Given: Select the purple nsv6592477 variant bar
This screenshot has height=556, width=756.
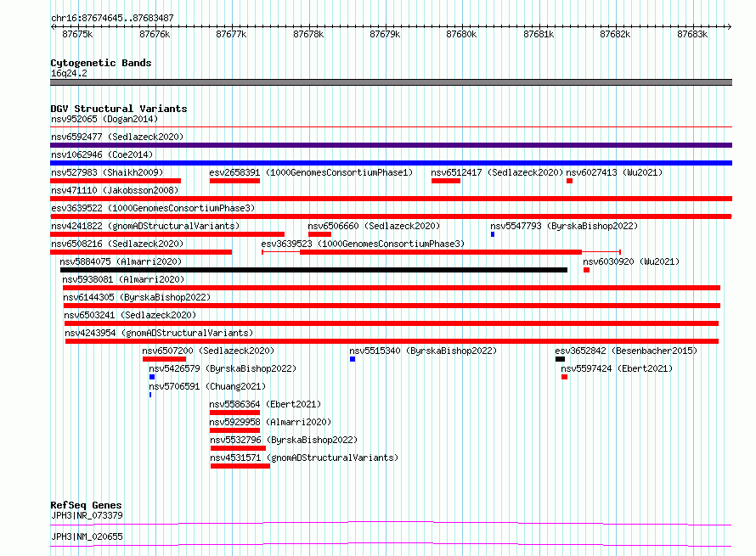Looking at the screenshot, I should point(391,145).
